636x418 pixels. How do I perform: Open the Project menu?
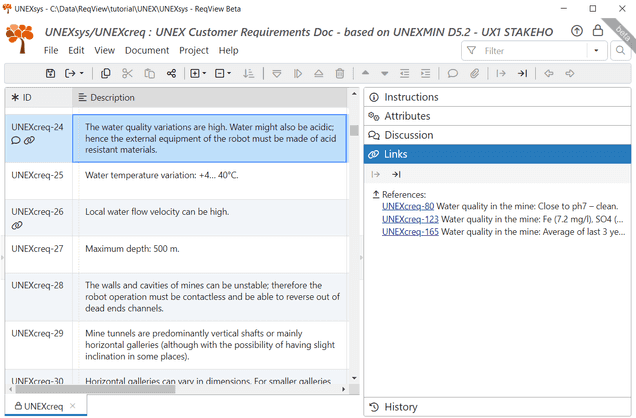click(x=194, y=50)
